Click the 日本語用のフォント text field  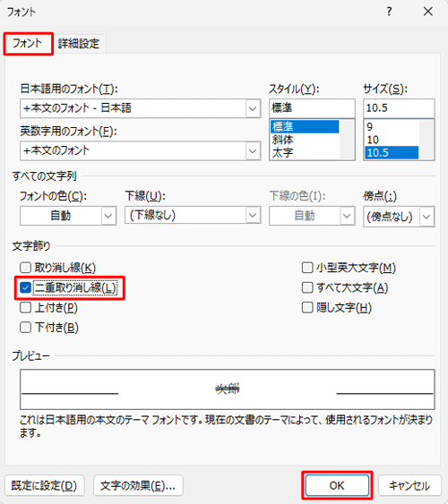(133, 108)
